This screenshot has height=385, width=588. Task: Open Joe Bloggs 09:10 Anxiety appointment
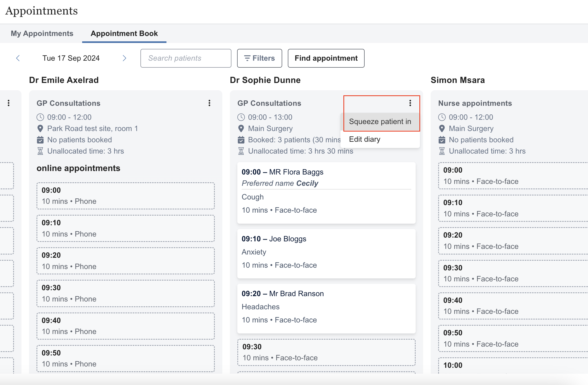[x=326, y=253]
